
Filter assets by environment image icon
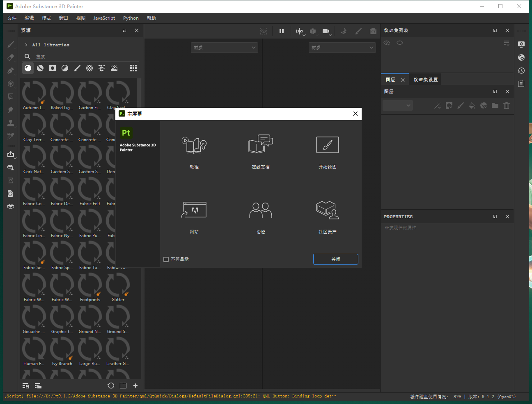[x=114, y=68]
